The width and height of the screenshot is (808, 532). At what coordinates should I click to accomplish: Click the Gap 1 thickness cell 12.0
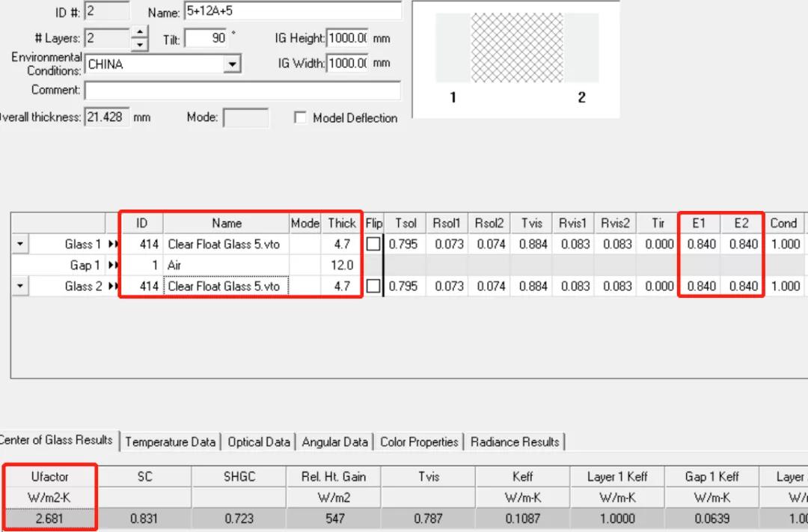coord(342,265)
